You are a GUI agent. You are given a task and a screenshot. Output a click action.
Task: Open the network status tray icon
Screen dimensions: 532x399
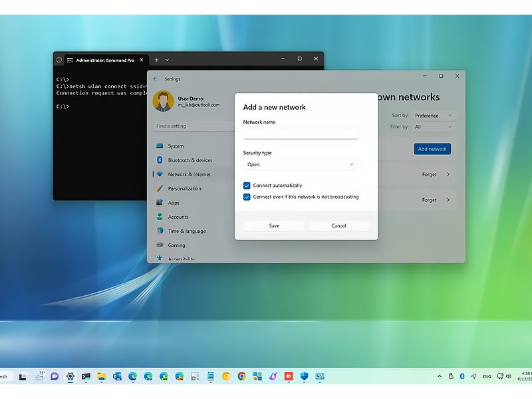(x=500, y=376)
